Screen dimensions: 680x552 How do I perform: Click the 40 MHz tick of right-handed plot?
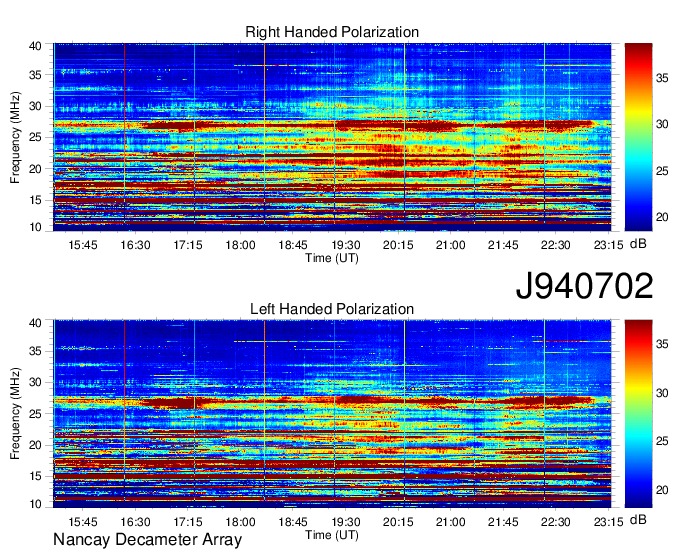click(x=35, y=46)
